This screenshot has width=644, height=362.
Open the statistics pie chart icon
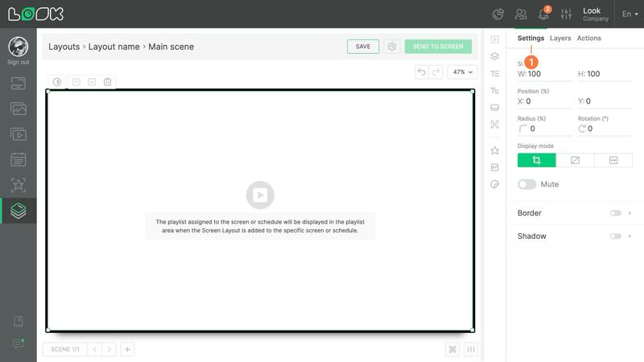tap(497, 14)
